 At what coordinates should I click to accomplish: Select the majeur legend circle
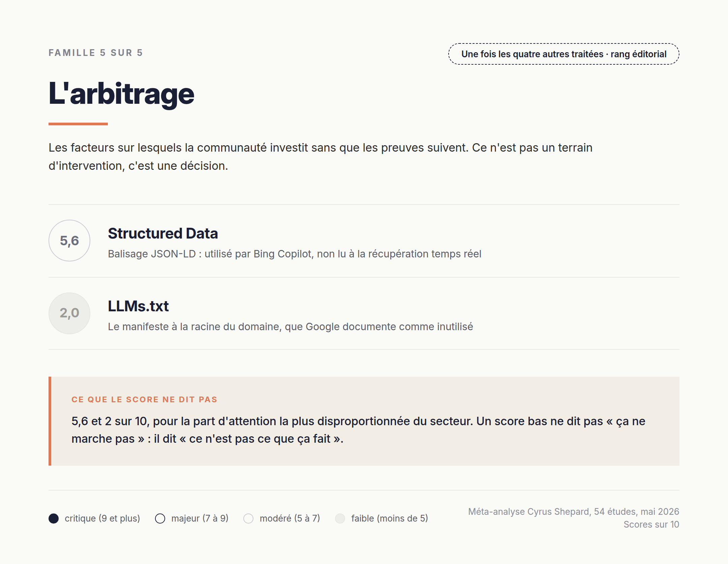pyautogui.click(x=160, y=518)
